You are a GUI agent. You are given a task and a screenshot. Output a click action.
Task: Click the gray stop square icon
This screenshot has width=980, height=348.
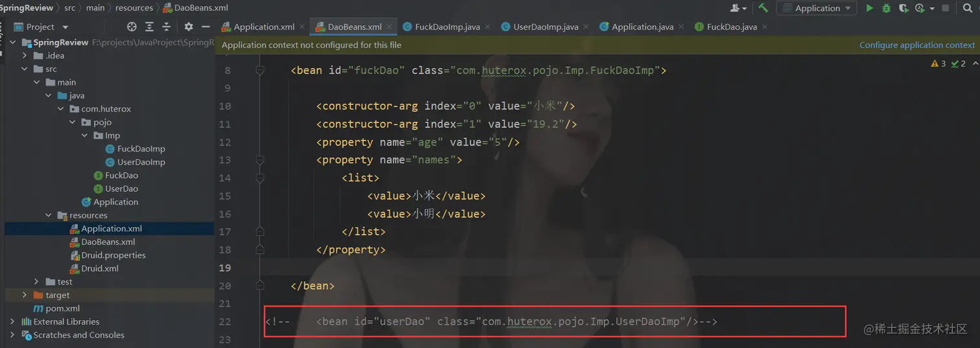point(945,8)
